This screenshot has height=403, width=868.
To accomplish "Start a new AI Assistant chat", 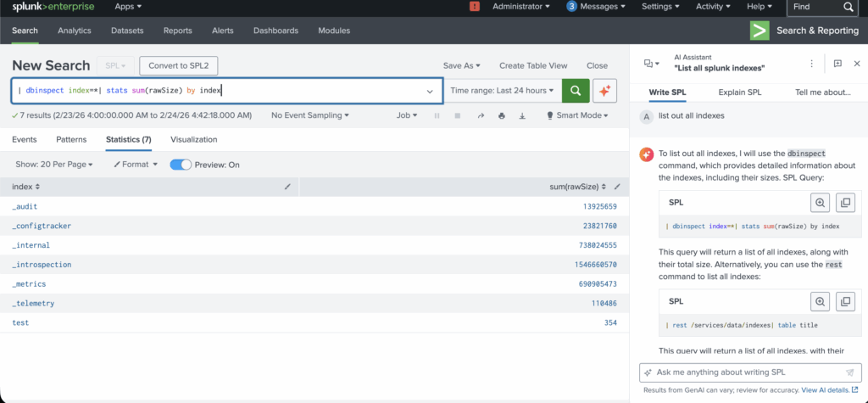I will (837, 64).
